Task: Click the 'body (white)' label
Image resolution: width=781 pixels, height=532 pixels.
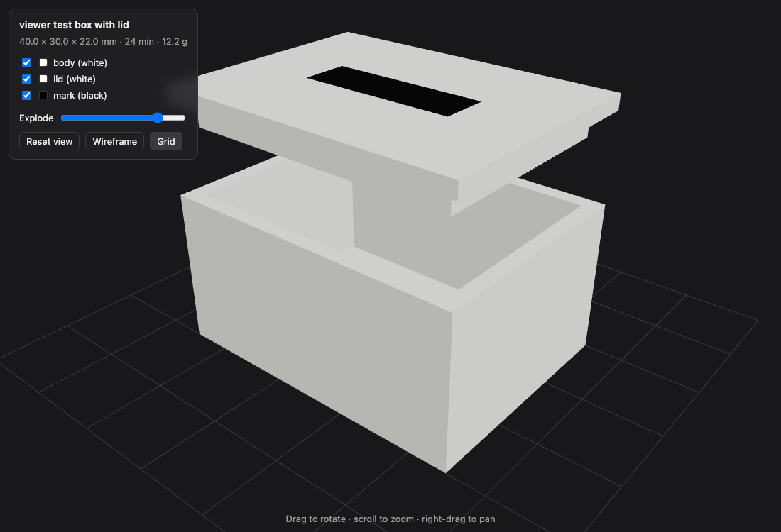Action: [80, 62]
